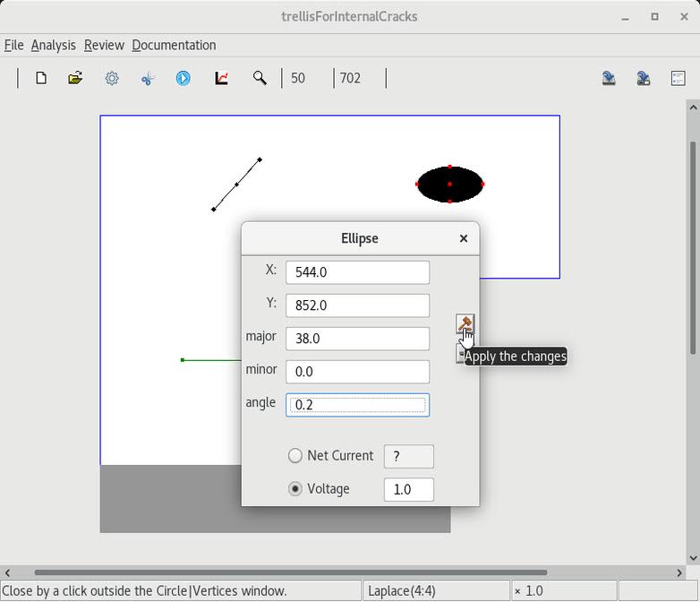This screenshot has width=700, height=602.
Task: Click the horizontal scrollbar thumb
Action: [x=290, y=572]
